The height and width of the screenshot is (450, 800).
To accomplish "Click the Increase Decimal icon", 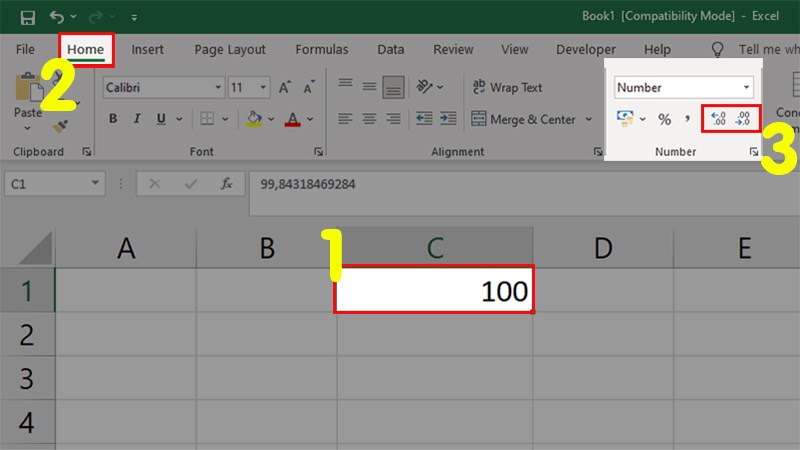I will pos(717,119).
